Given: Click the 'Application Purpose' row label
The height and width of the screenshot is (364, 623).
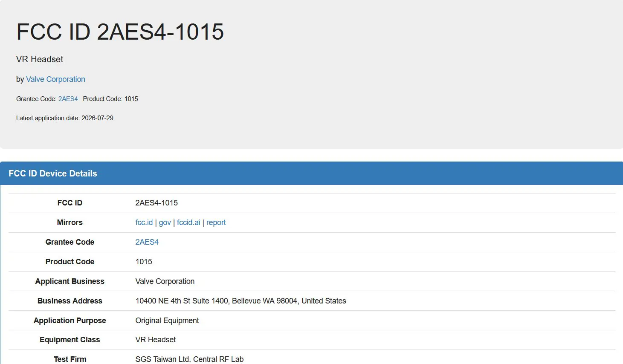Looking at the screenshot, I should coord(70,321).
